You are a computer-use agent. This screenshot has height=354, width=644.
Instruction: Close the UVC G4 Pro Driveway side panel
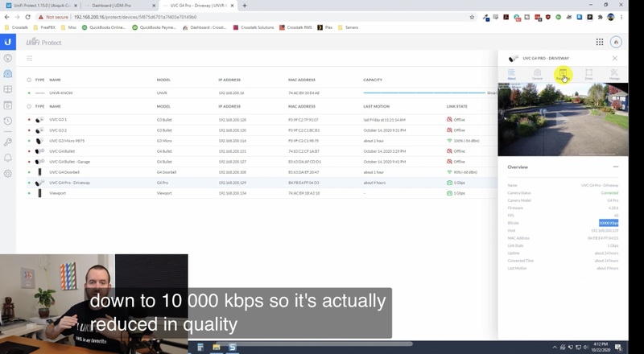click(x=615, y=58)
